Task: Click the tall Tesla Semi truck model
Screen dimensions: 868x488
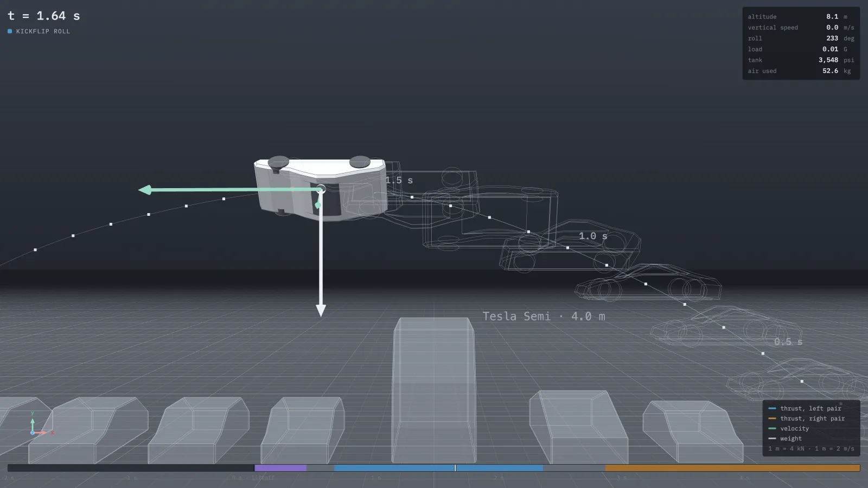Action: pos(434,390)
